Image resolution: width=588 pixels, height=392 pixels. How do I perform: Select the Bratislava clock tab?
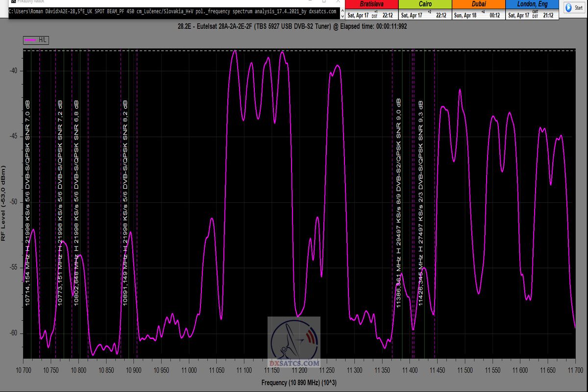[371, 4]
